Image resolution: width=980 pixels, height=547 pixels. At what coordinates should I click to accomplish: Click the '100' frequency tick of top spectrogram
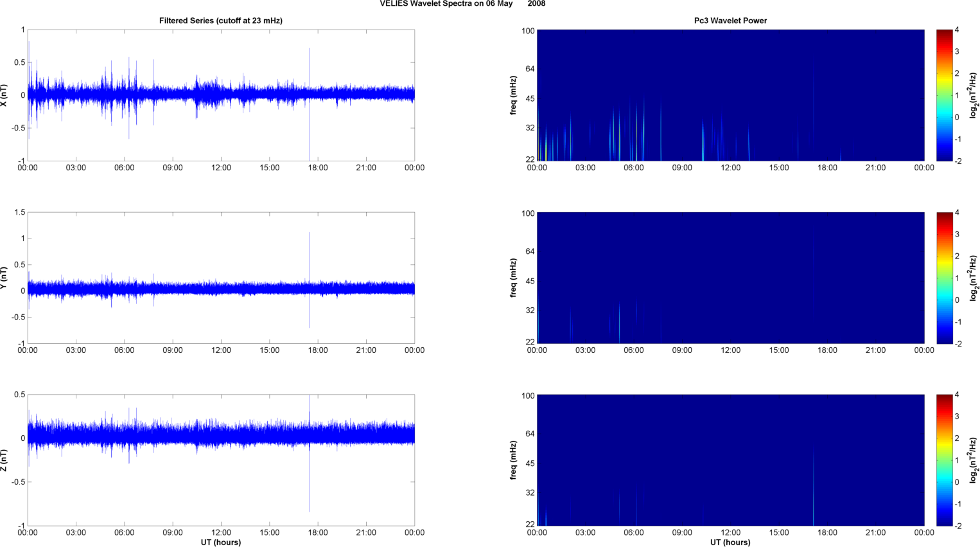528,31
